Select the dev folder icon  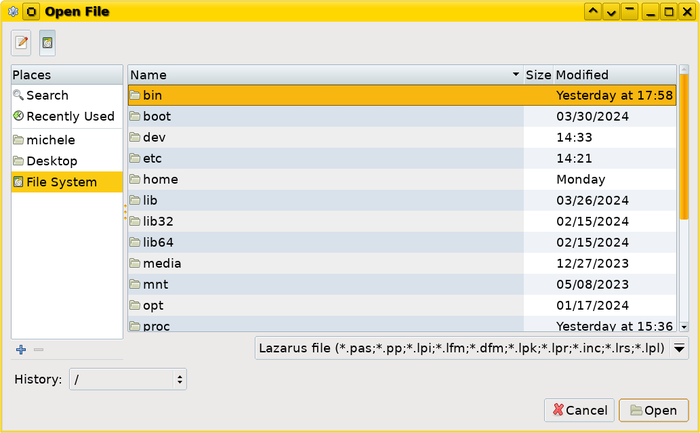135,137
